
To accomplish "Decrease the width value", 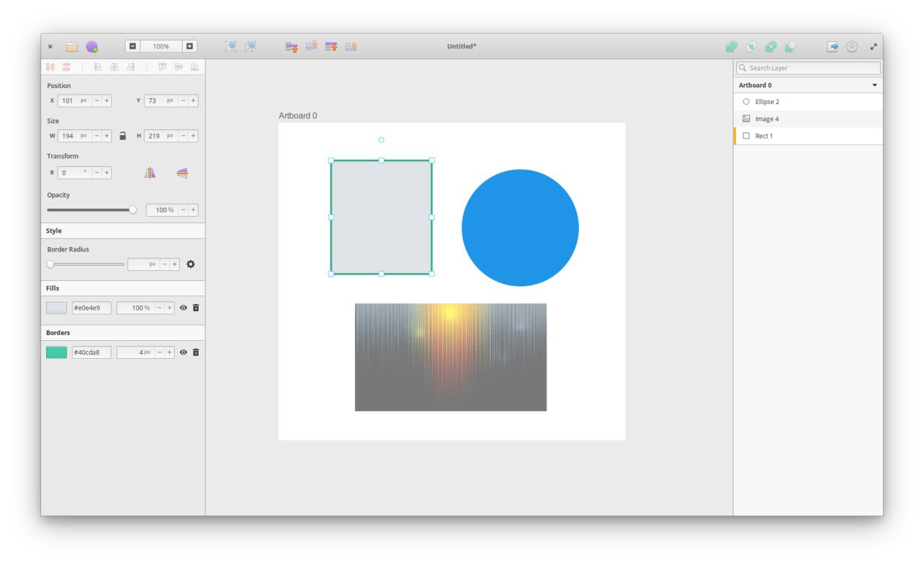I will click(x=97, y=136).
